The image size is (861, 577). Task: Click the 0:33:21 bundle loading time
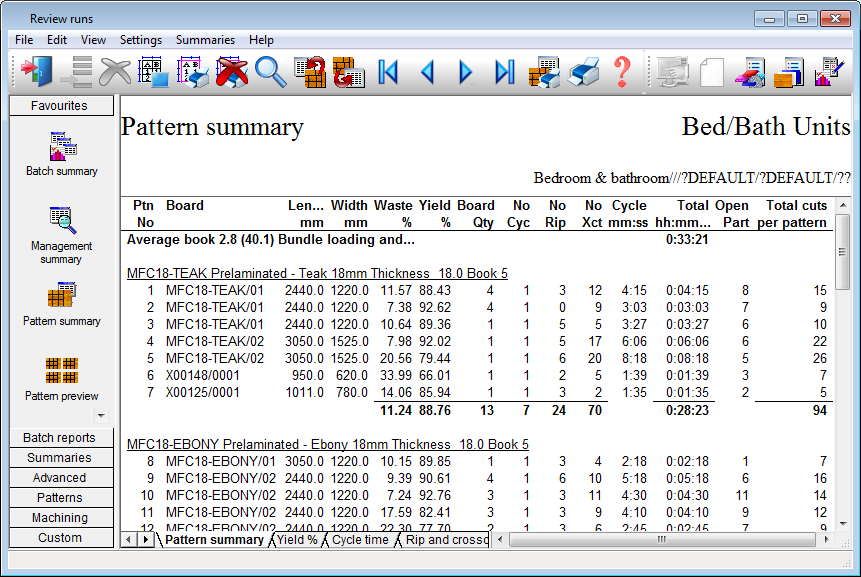click(687, 240)
